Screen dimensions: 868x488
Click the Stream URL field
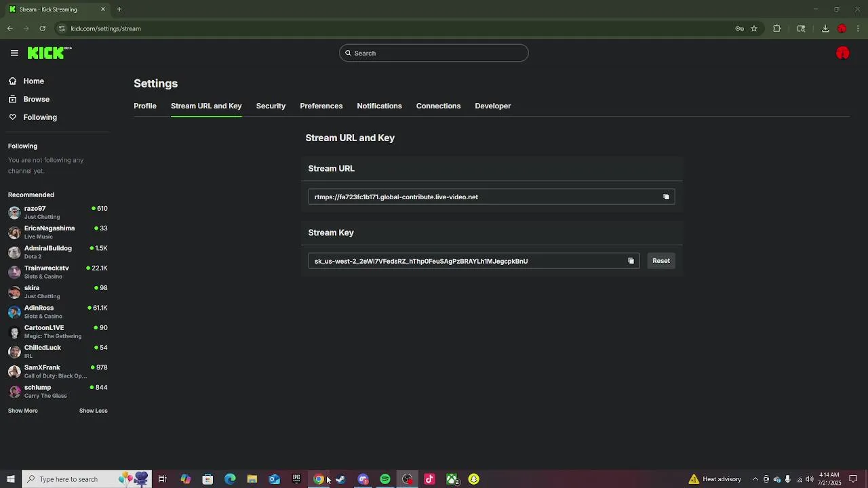(x=492, y=197)
